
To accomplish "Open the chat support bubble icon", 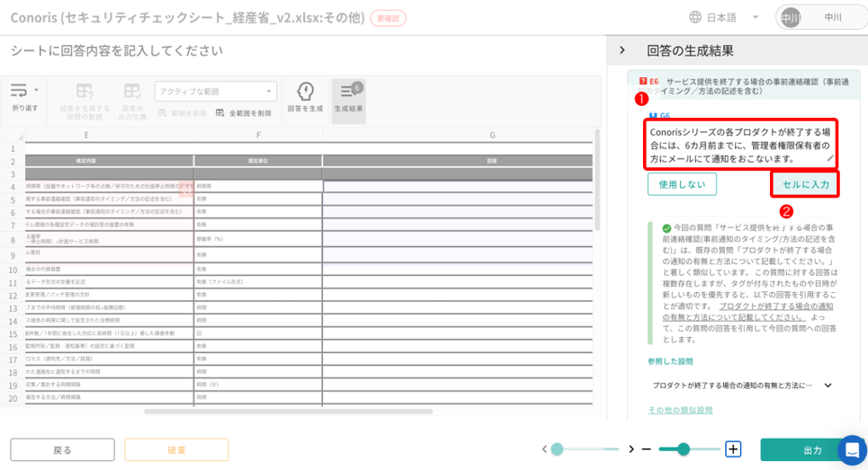I will [851, 449].
